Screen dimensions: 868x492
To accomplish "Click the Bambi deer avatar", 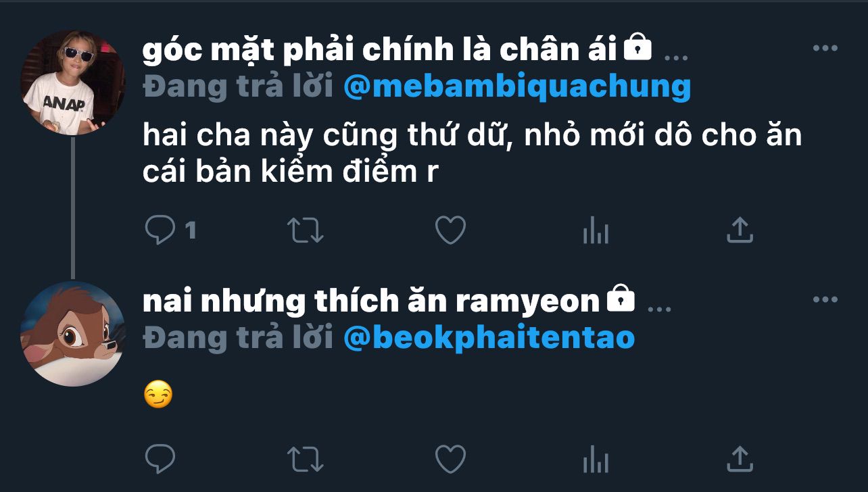I will tap(73, 334).
